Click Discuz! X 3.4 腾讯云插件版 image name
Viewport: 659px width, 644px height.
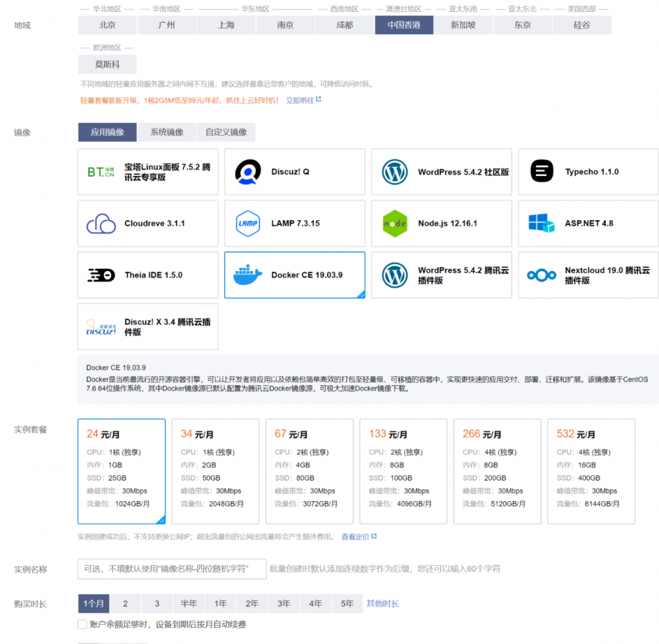point(167,327)
